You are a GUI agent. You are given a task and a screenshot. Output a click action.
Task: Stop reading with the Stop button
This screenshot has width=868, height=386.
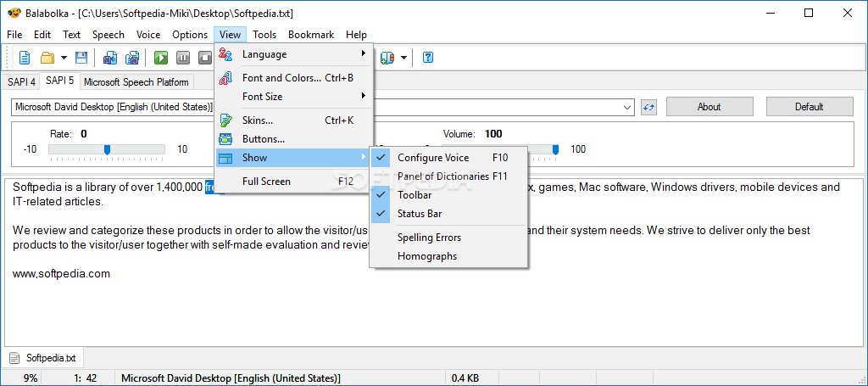(x=205, y=57)
